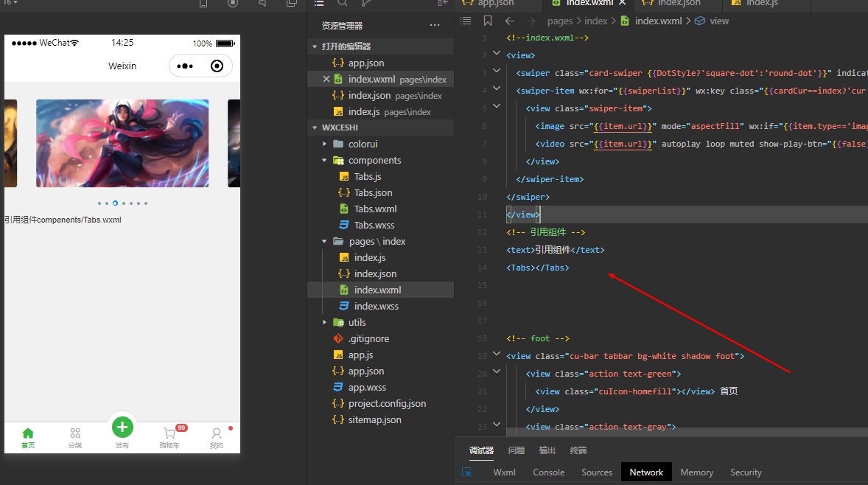Fold the foot view block at line 19
Viewport: 868px width, 485px height.
497,353
